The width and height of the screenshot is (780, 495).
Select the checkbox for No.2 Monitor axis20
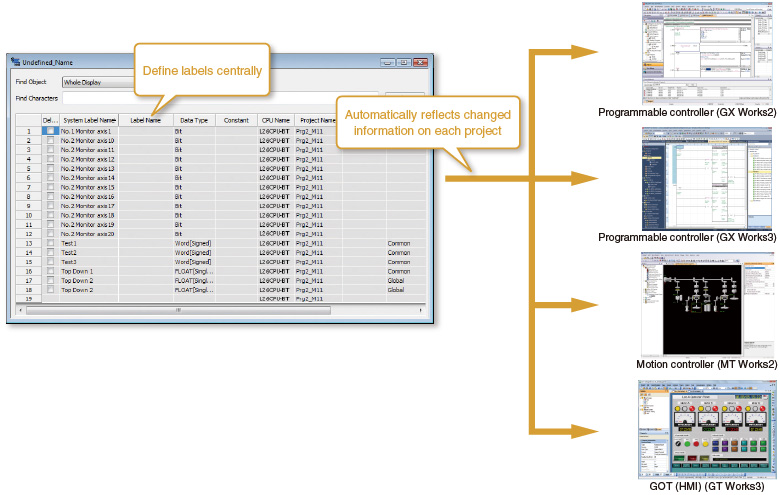(50, 234)
